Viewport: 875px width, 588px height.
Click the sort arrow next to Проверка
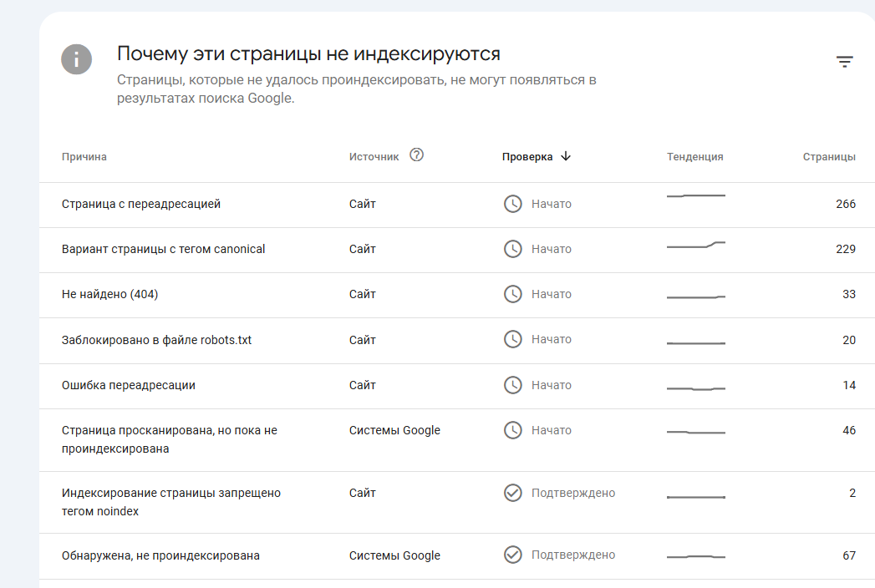566,156
